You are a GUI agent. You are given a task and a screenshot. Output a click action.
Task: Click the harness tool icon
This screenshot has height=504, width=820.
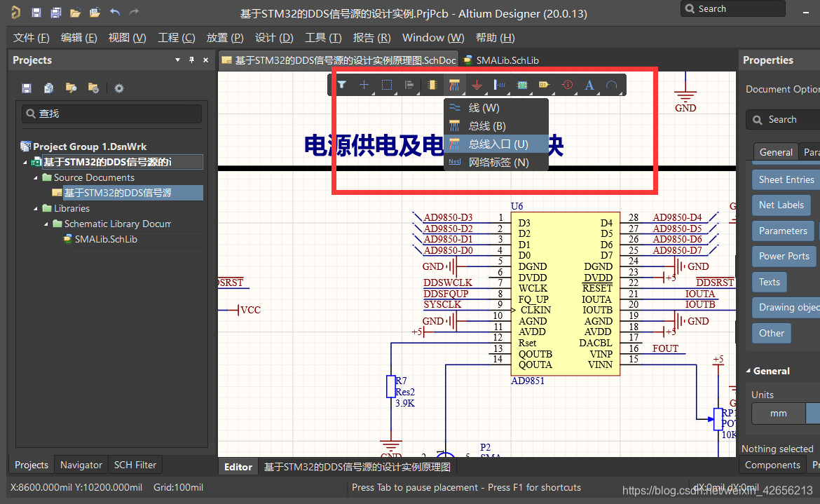pos(500,85)
